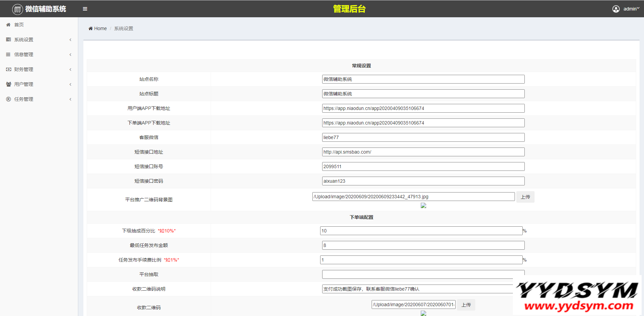Click the 任务管理 registered icon

8,99
